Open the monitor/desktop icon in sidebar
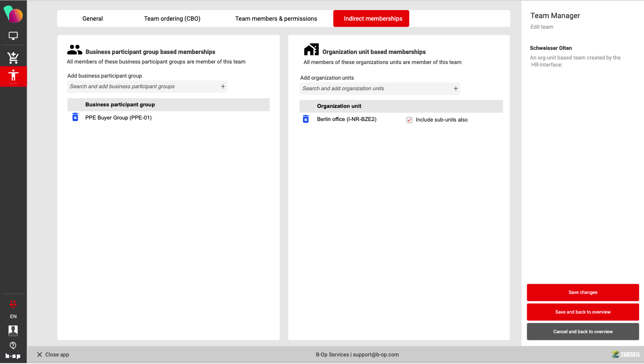This screenshot has width=644, height=364. (x=13, y=36)
